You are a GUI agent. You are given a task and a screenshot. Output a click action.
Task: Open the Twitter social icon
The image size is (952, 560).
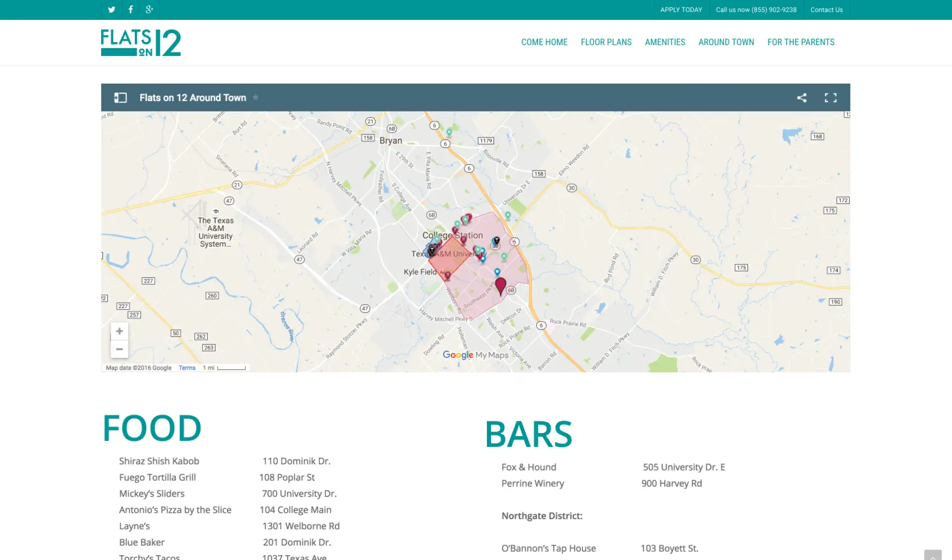(x=112, y=9)
